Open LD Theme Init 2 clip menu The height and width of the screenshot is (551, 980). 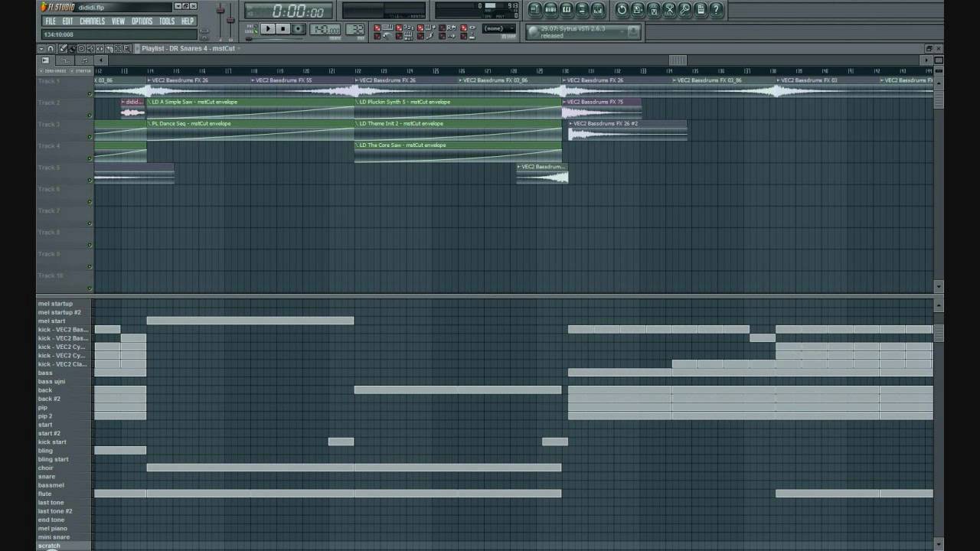coord(357,123)
